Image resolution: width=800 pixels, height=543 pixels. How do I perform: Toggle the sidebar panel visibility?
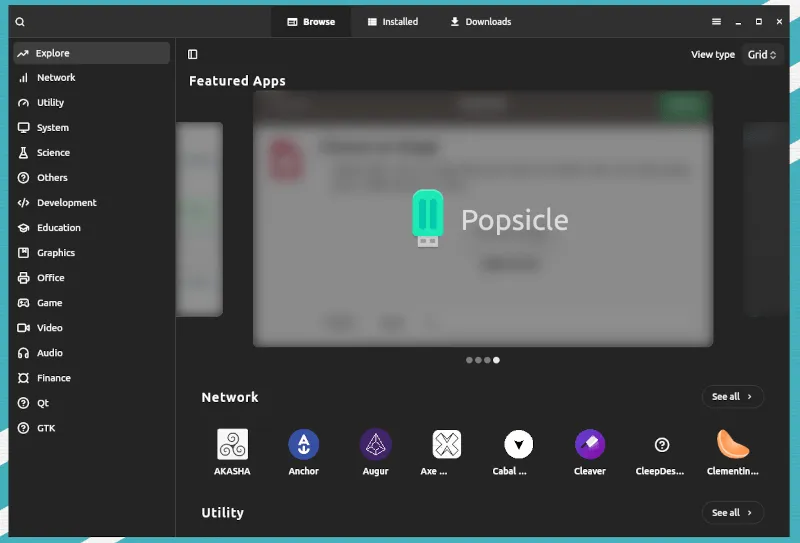[x=193, y=55]
